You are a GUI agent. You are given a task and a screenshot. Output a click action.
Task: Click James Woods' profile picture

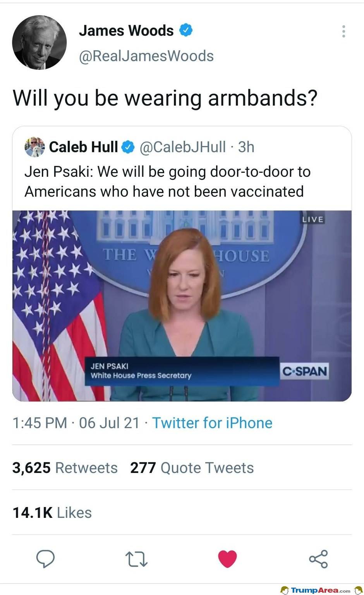(x=39, y=42)
